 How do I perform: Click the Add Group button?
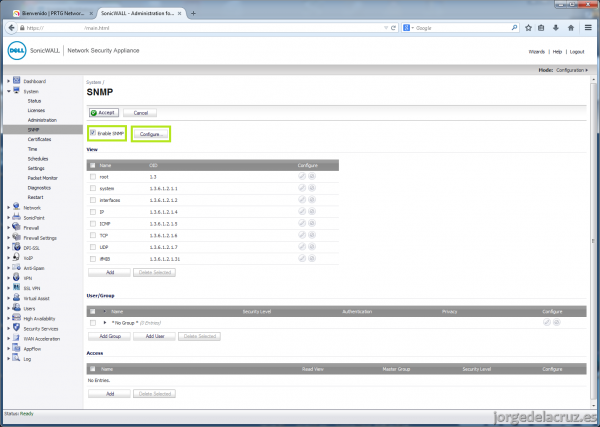point(110,336)
